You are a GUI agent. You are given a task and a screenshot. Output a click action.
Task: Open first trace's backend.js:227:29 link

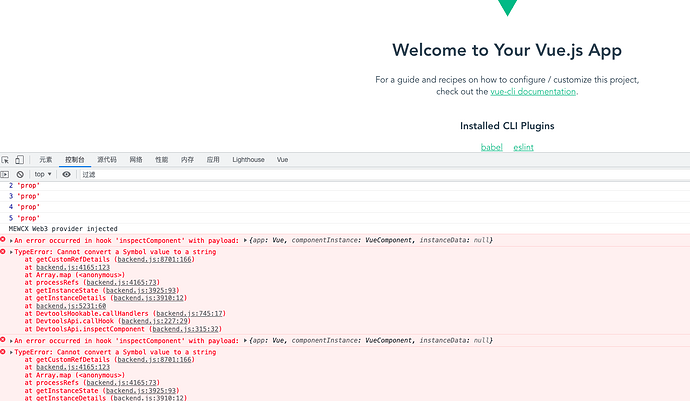point(154,321)
